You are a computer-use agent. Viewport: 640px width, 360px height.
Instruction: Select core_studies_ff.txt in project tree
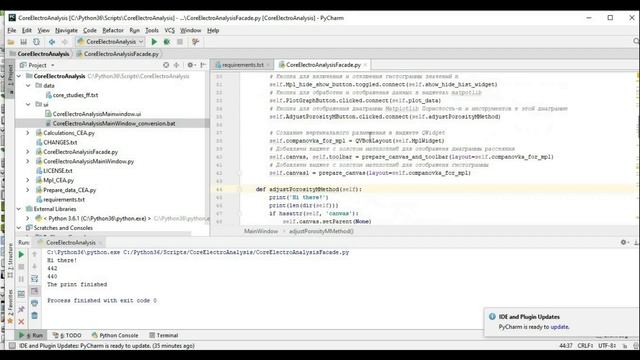coord(75,95)
